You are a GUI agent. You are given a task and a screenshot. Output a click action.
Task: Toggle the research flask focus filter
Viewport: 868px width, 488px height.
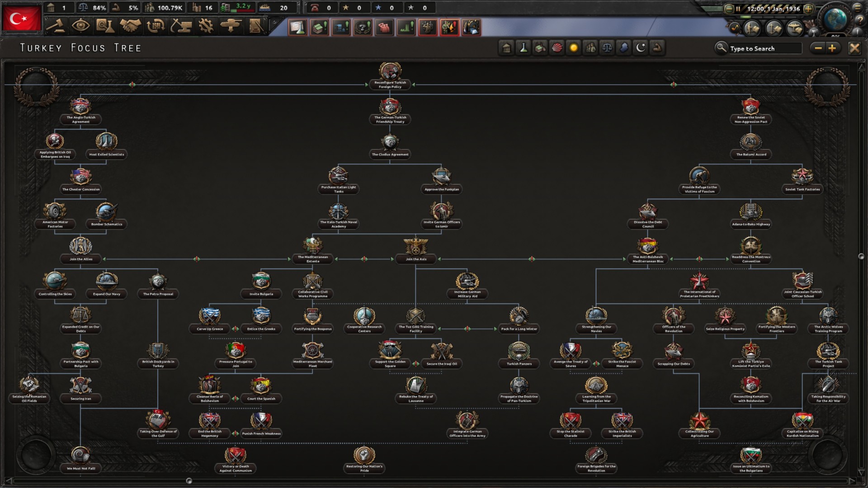tap(524, 48)
